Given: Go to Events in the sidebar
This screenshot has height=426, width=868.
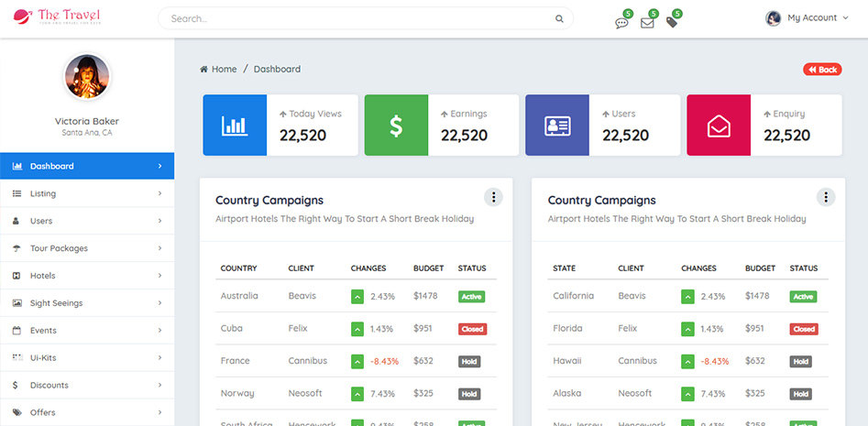Looking at the screenshot, I should click(43, 331).
